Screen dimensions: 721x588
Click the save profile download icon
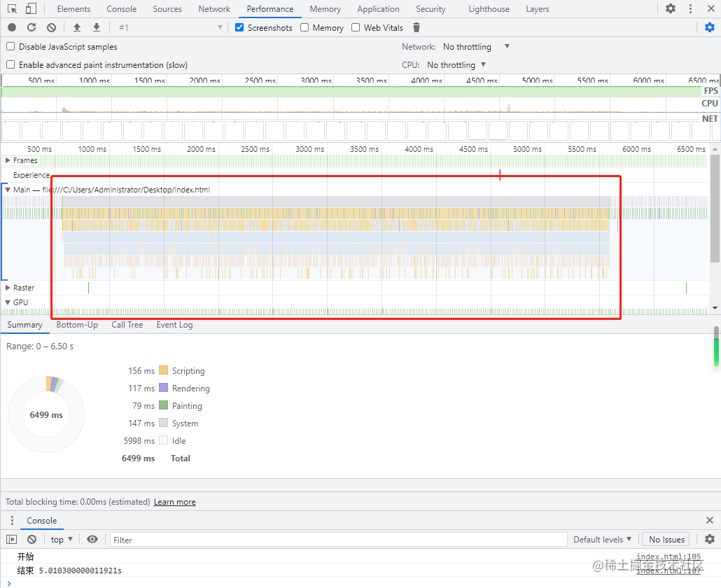pos(97,27)
